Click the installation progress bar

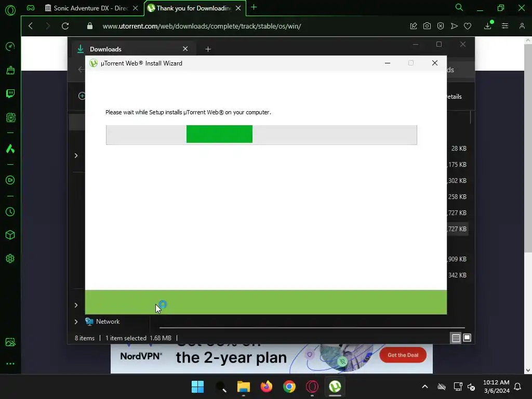[x=261, y=135]
